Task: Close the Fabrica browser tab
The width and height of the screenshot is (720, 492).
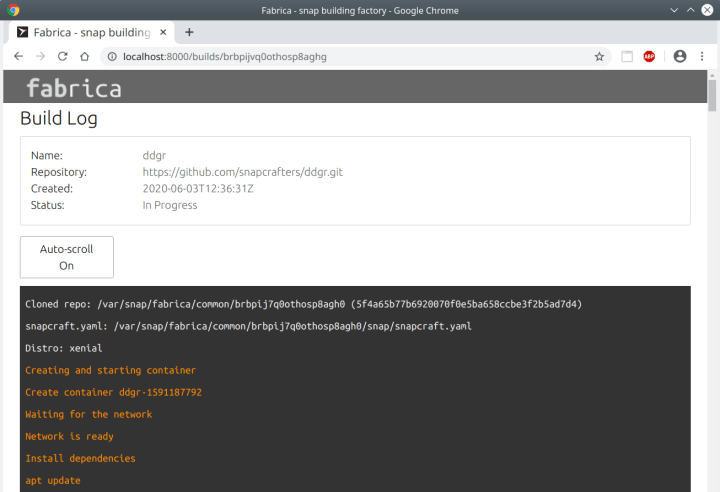Action: tap(163, 32)
